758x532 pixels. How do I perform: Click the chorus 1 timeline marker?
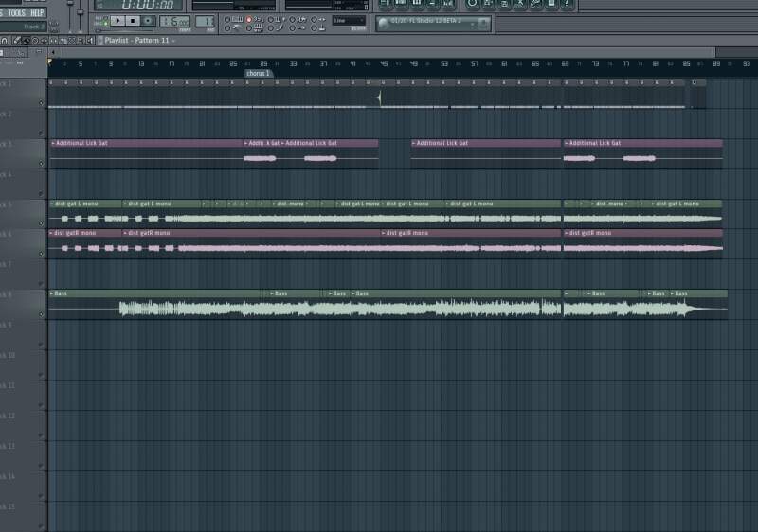pos(258,73)
